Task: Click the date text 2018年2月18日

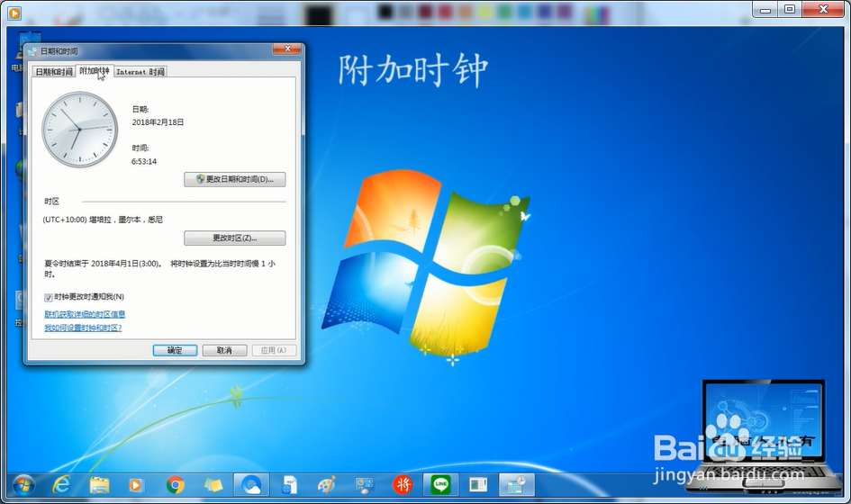Action: 158,122
